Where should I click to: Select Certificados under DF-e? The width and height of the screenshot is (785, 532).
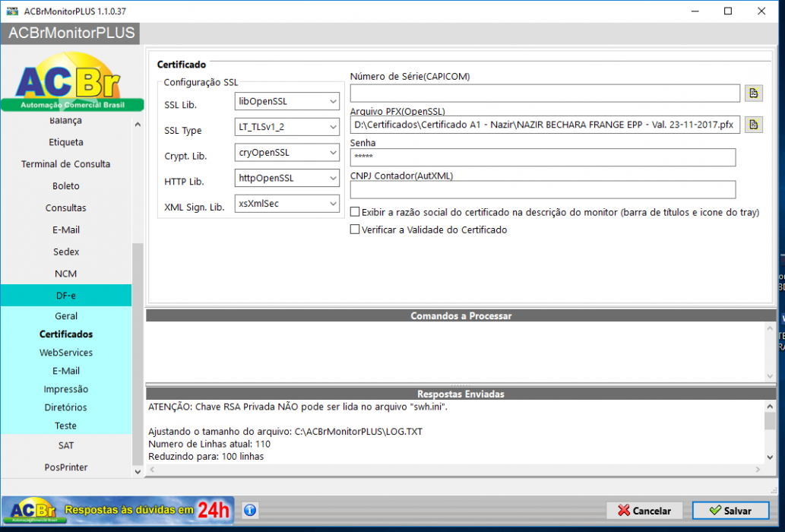[x=65, y=334]
